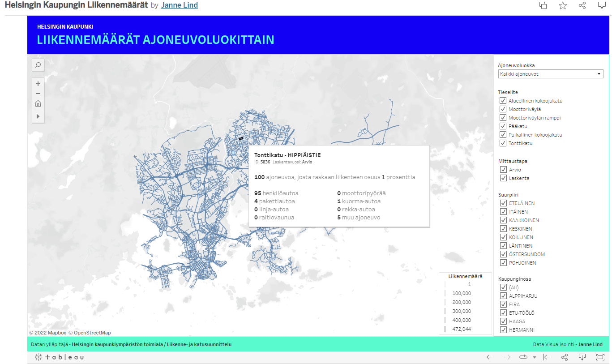The width and height of the screenshot is (612, 364).
Task: Click the map search magnifier icon
Action: (x=38, y=65)
